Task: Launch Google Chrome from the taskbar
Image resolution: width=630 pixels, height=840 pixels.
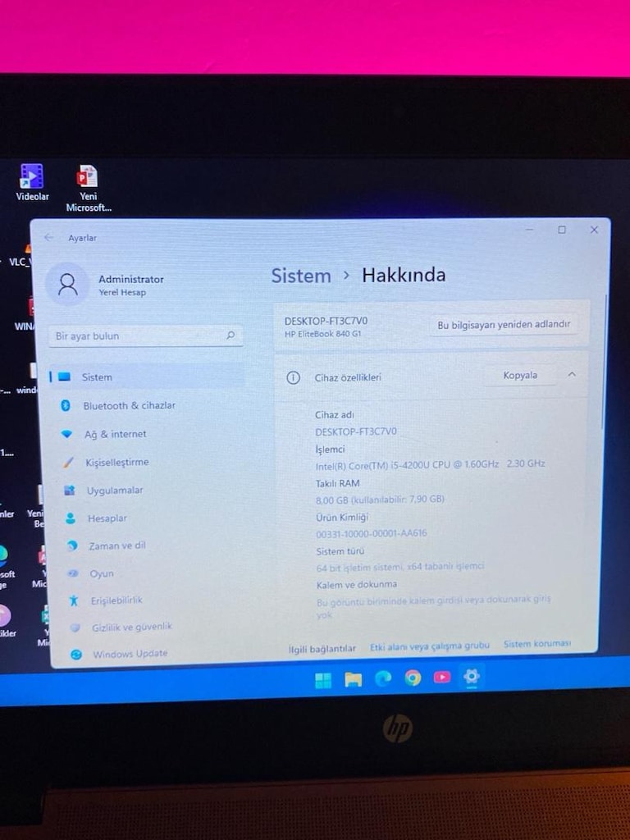Action: pos(413,678)
